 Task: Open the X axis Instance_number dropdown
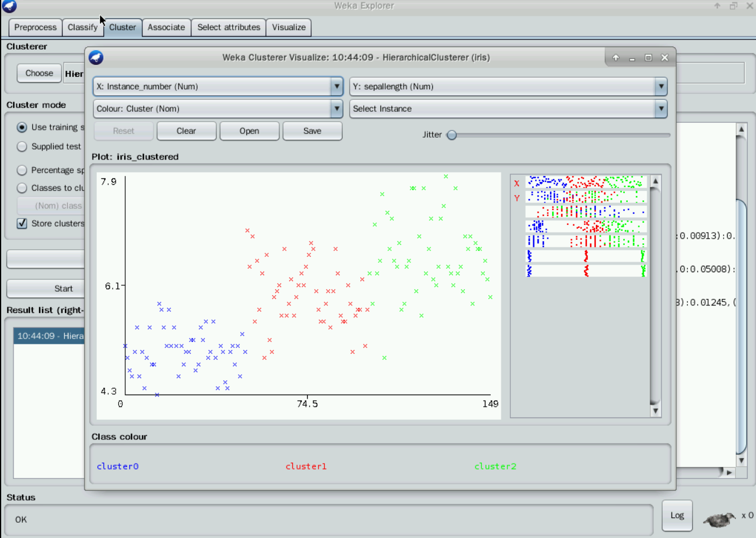[217, 87]
